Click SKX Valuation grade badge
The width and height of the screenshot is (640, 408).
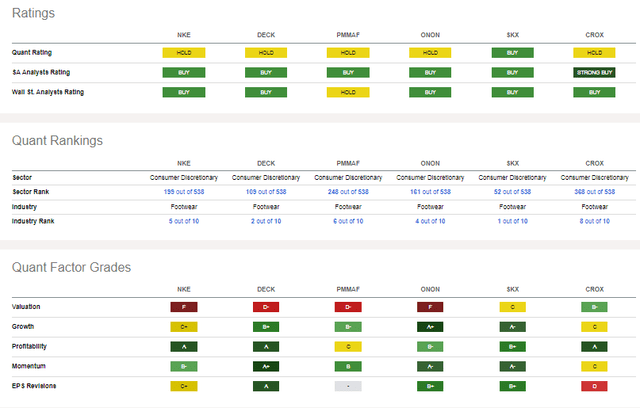[512, 307]
